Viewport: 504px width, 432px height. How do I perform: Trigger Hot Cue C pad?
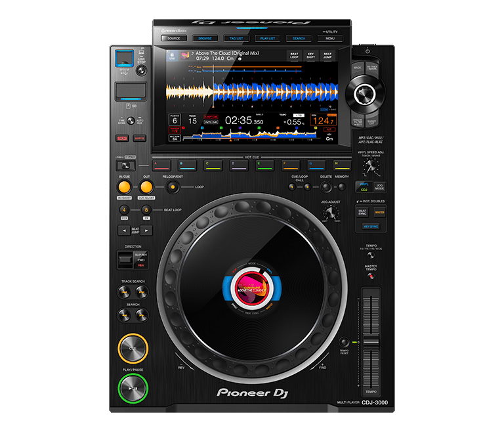tap(213, 165)
